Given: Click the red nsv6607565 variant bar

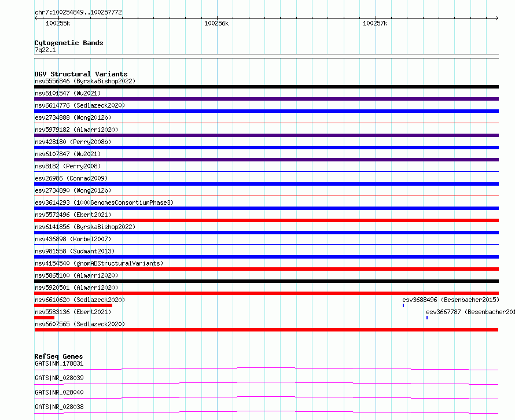Looking at the screenshot, I should pyautogui.click(x=266, y=330).
